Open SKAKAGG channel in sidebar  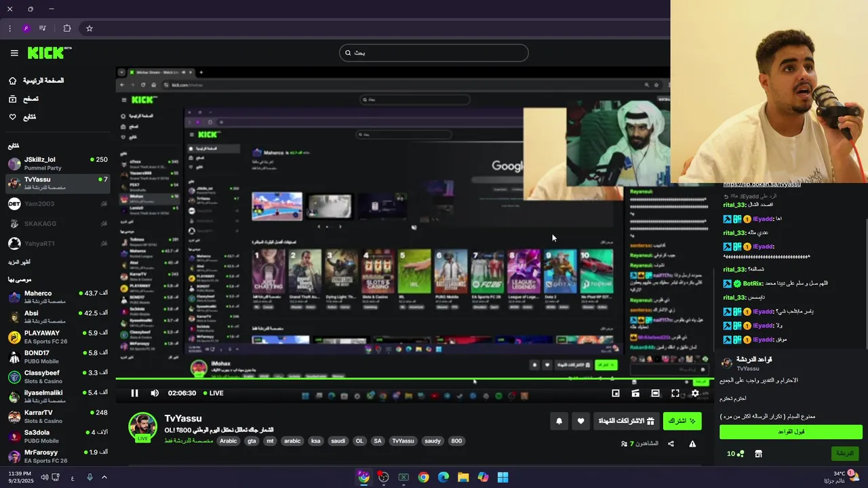click(x=58, y=224)
